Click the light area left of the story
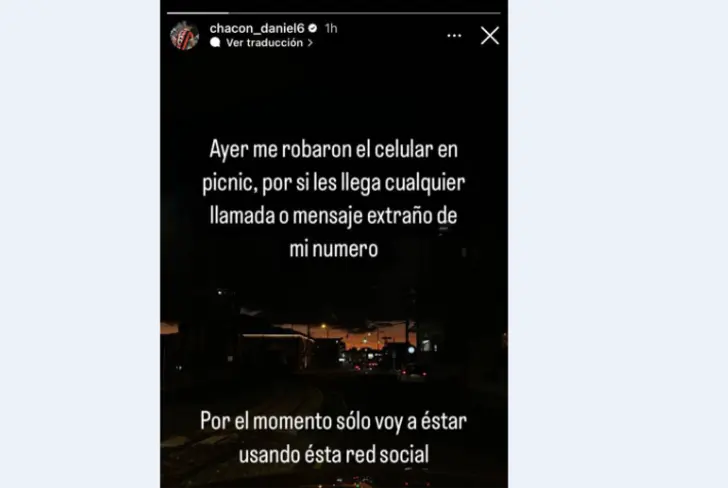The image size is (728, 488). pyautogui.click(x=80, y=244)
